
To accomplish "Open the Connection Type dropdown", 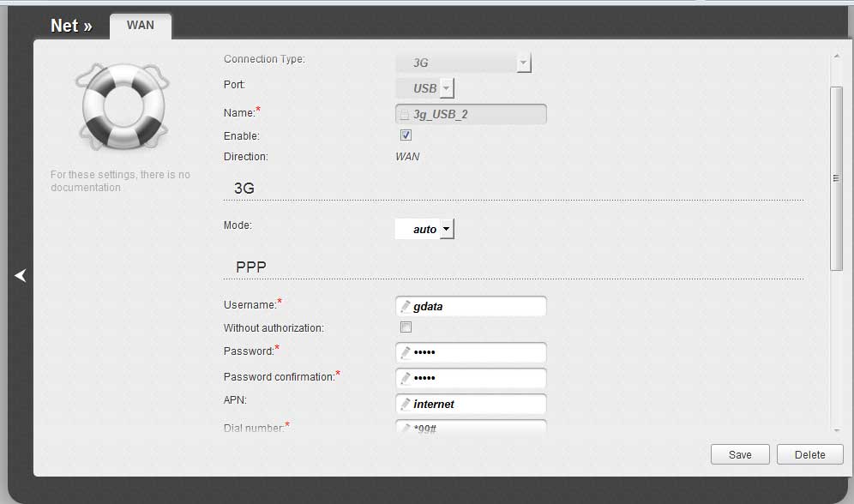I will tap(524, 63).
